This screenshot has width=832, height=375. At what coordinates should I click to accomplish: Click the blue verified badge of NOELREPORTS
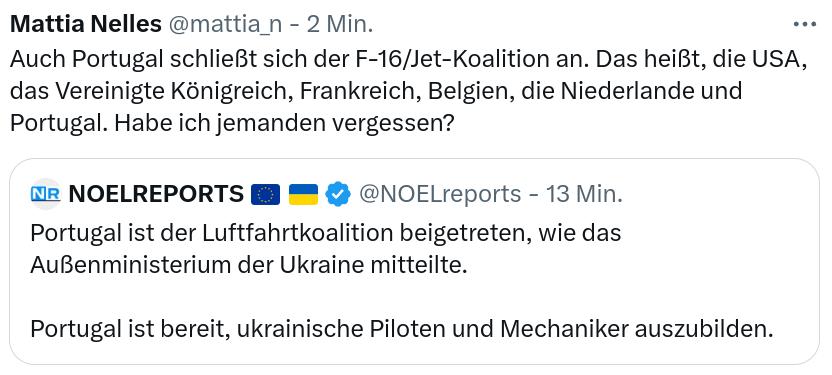(x=338, y=195)
